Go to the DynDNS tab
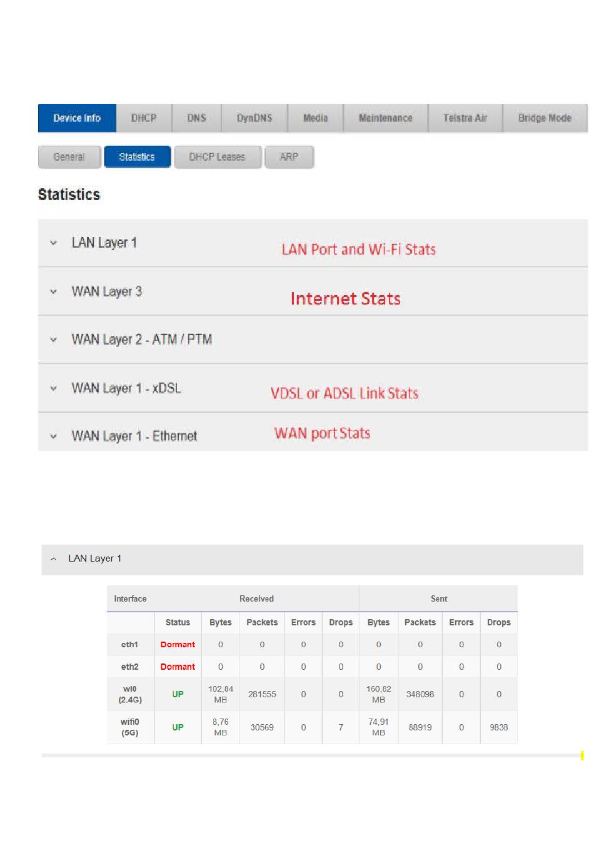 click(x=254, y=118)
